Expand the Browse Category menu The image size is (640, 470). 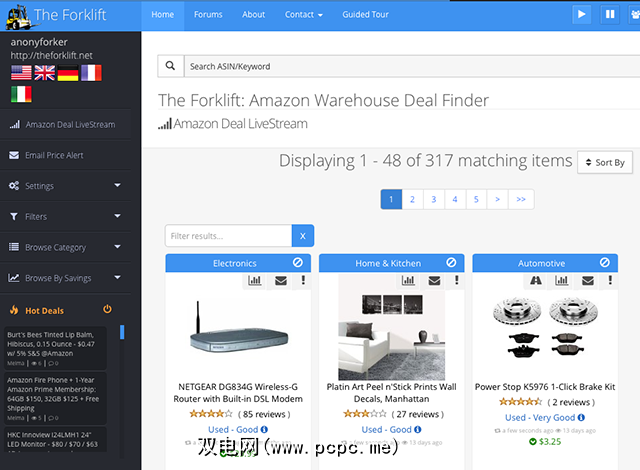65,247
